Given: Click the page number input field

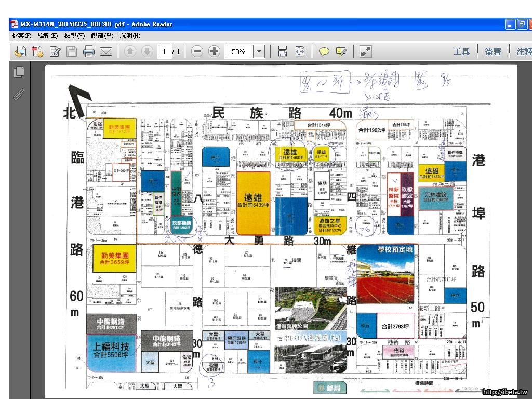Looking at the screenshot, I should click(x=165, y=51).
